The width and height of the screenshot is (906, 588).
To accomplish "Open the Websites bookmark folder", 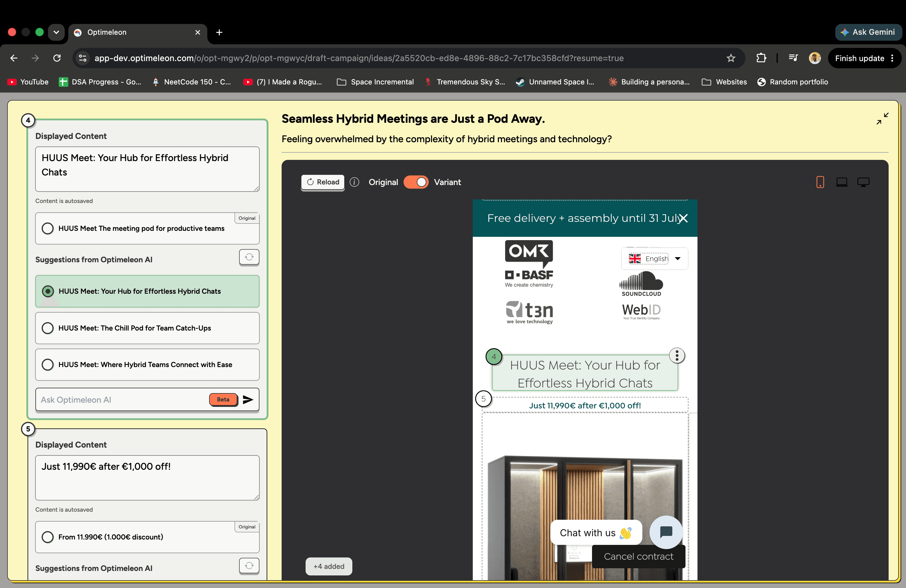I will (x=724, y=82).
